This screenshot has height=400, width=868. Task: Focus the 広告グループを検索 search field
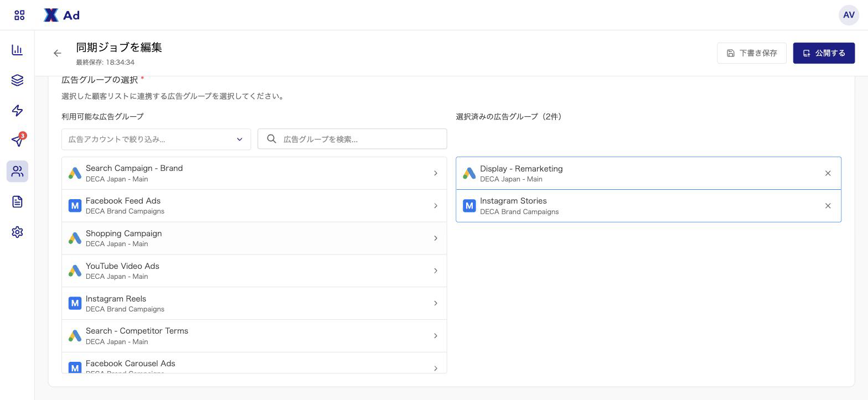(x=352, y=139)
